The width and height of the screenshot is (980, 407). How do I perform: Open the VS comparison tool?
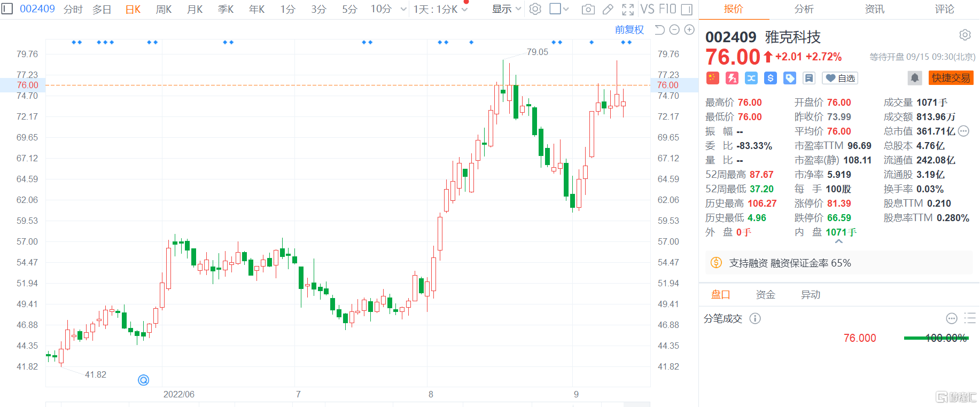pos(647,9)
